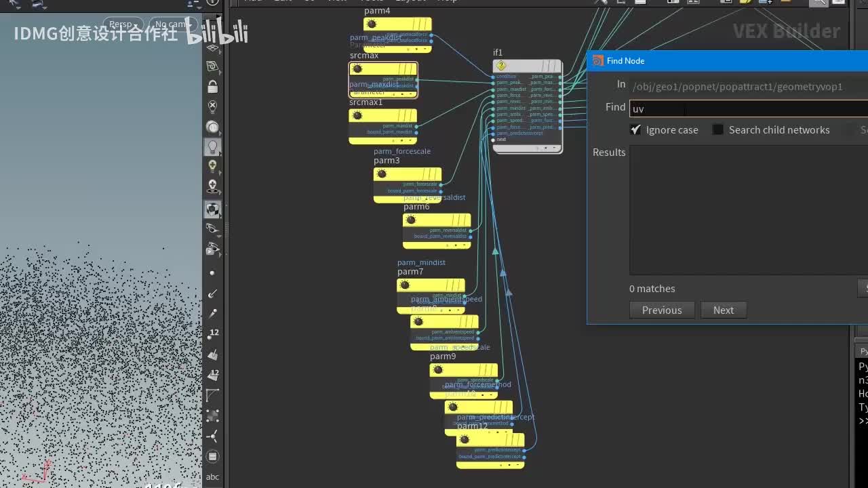
Task: Click the highlighted light bulb lighting icon
Action: click(x=213, y=146)
